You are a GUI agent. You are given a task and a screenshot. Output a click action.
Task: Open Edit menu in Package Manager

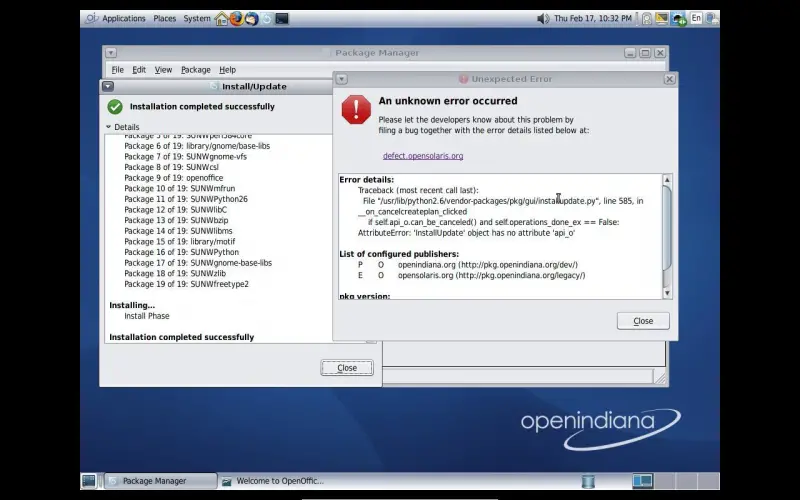click(x=139, y=70)
